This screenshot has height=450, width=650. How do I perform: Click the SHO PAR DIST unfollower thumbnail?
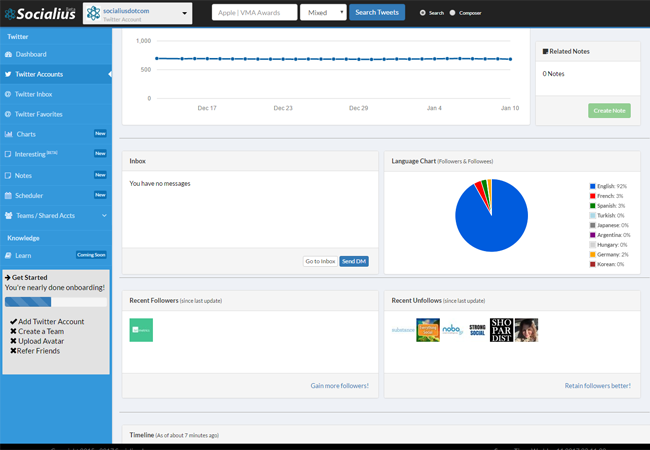[502, 330]
